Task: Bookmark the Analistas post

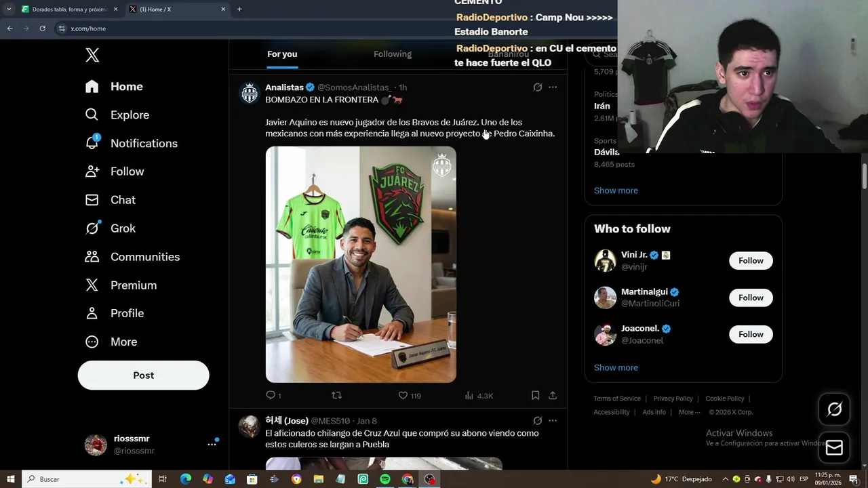Action: point(535,395)
